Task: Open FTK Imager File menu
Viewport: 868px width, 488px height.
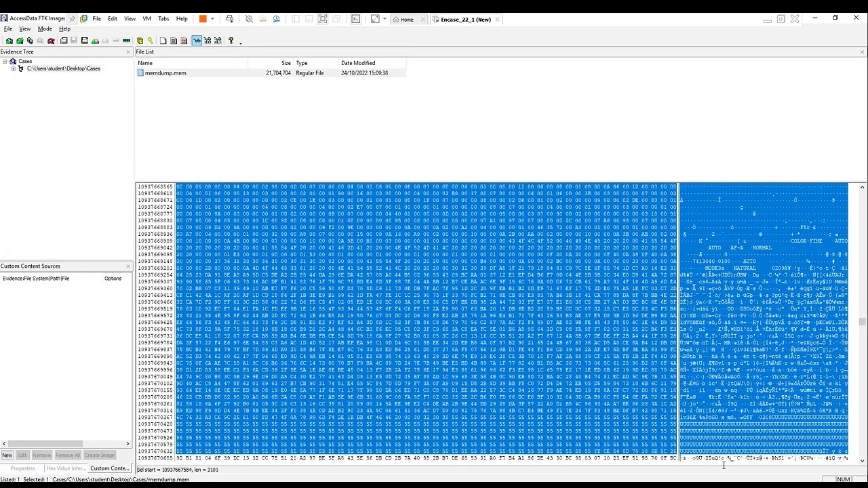Action: (8, 29)
